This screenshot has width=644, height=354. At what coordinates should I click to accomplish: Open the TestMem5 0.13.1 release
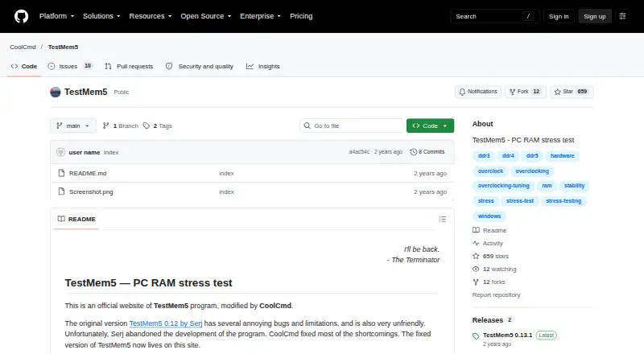pyautogui.click(x=507, y=335)
